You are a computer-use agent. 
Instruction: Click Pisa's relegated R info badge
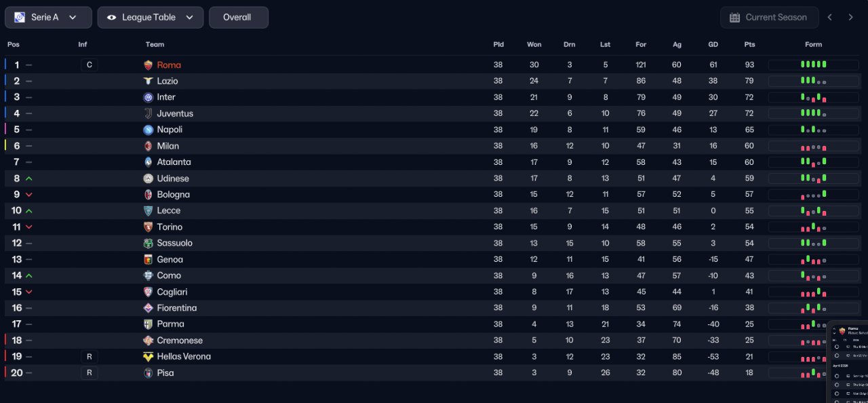pyautogui.click(x=89, y=373)
